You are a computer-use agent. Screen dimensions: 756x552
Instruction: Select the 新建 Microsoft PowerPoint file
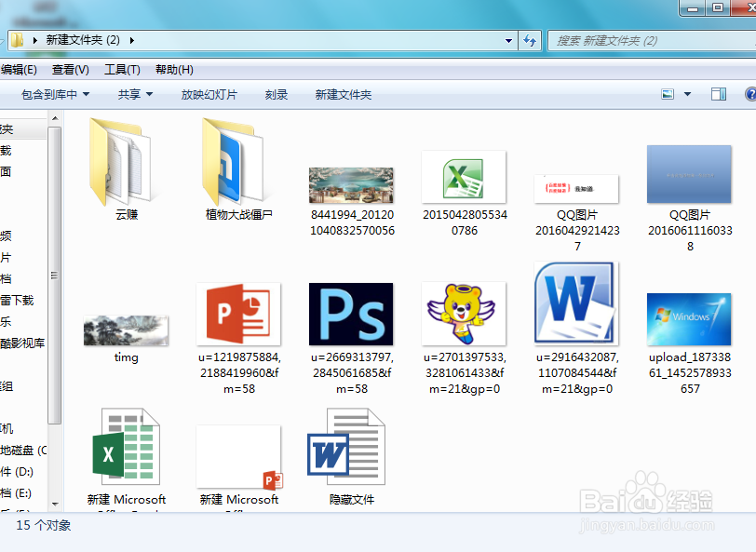[x=238, y=457]
